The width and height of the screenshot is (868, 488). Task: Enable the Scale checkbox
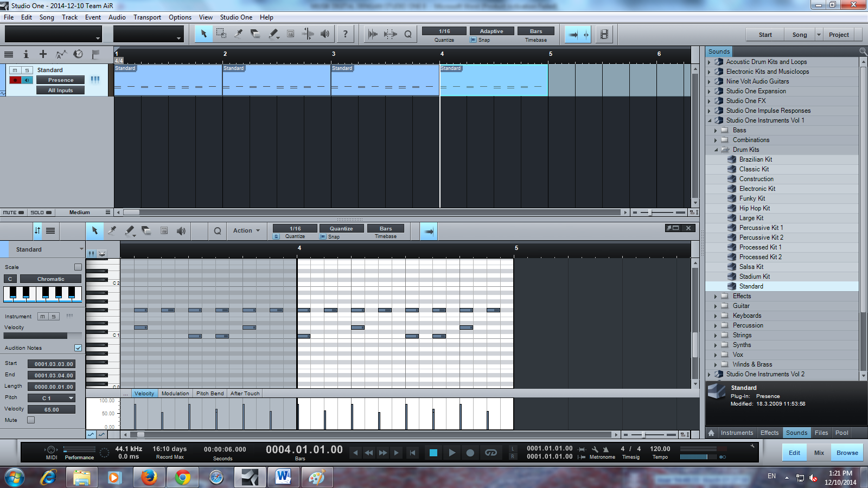tap(78, 267)
